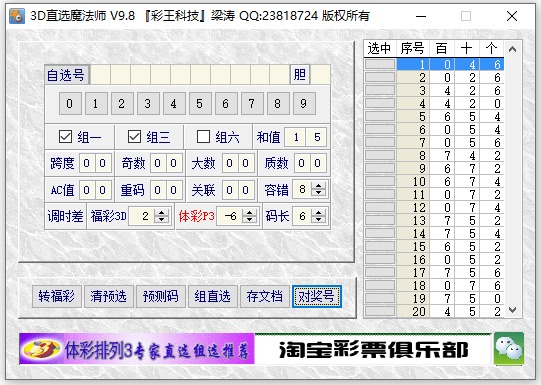Select digit button 0
541x385 pixels.
(x=70, y=103)
